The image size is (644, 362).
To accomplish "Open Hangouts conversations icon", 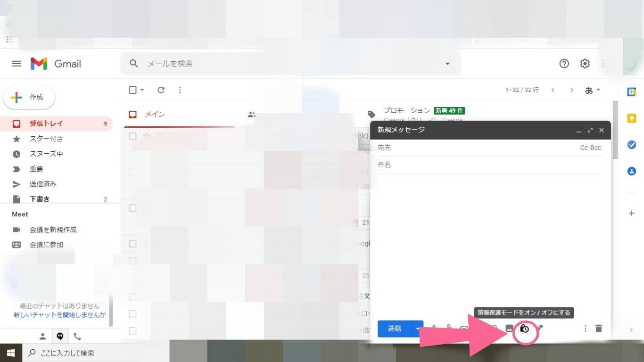I will coord(60,337).
